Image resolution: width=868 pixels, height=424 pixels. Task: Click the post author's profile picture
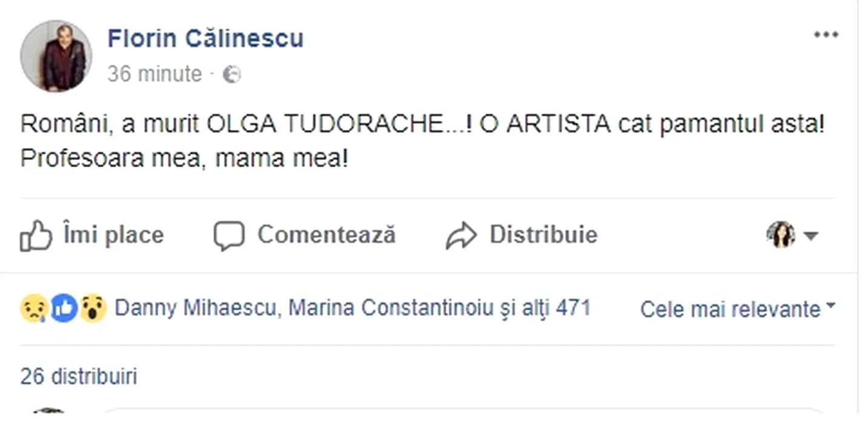pos(56,56)
